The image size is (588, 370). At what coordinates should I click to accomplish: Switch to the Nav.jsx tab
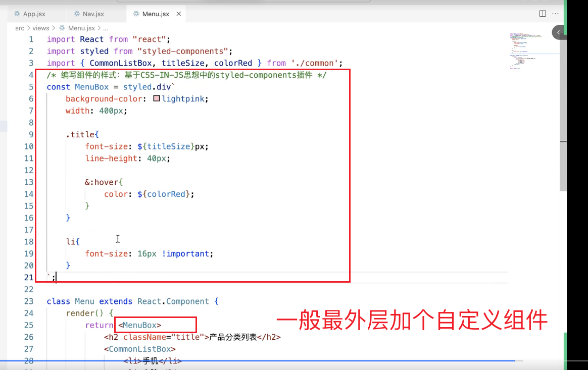click(x=93, y=14)
